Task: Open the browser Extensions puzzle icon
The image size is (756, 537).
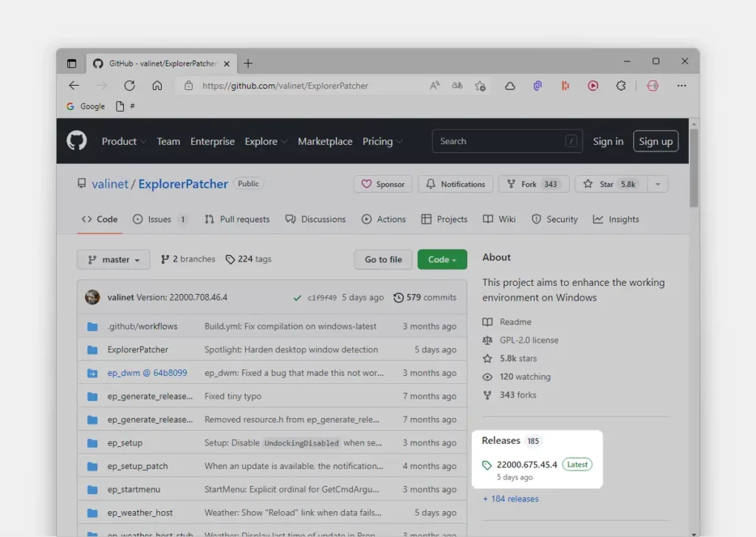Action: click(621, 86)
